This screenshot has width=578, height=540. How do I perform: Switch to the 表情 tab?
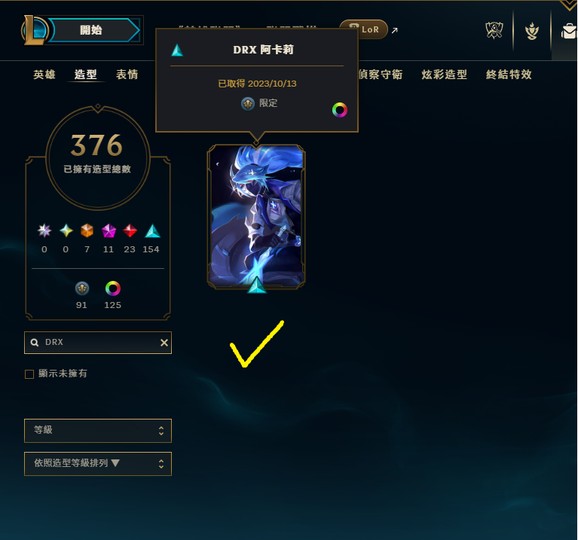click(127, 74)
